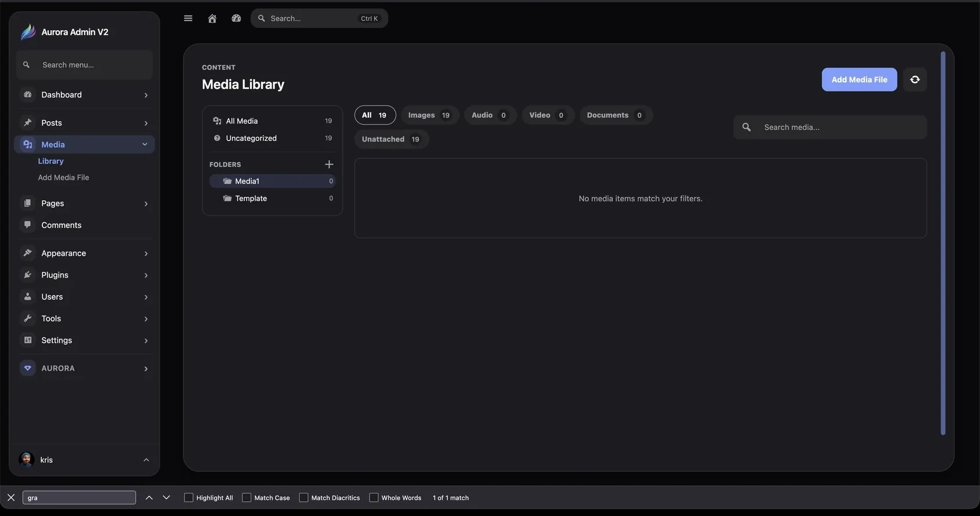Tick the Whole Words checkbox
Screen dimensions: 980x516
pyautogui.click(x=374, y=497)
